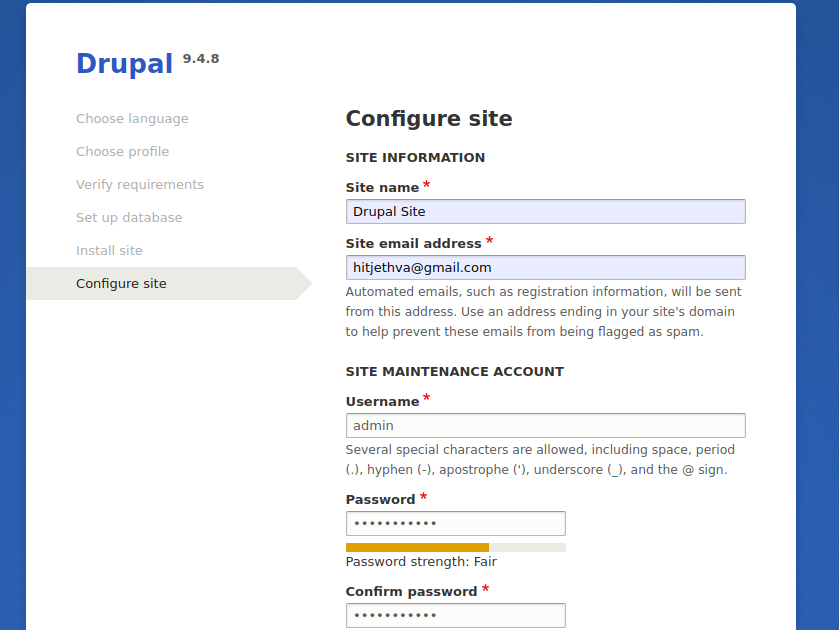
Task: Click the Site email address label
Action: pyautogui.click(x=413, y=244)
